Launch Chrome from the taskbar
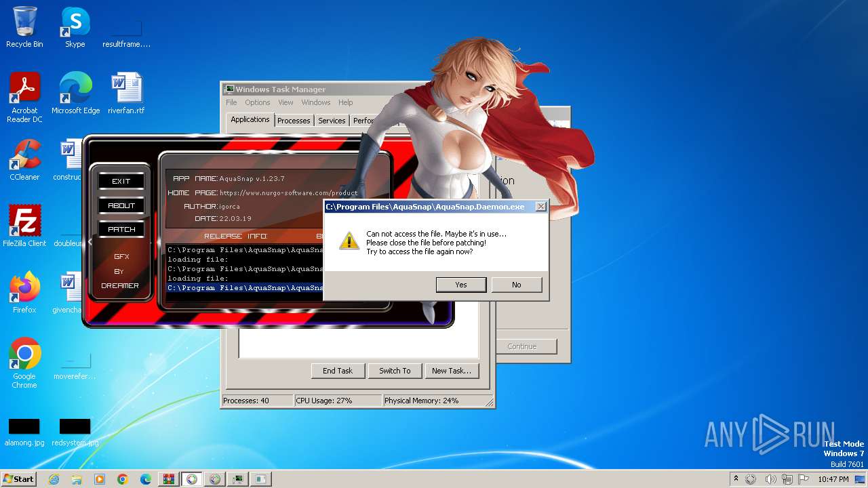868x488 pixels. 123,479
